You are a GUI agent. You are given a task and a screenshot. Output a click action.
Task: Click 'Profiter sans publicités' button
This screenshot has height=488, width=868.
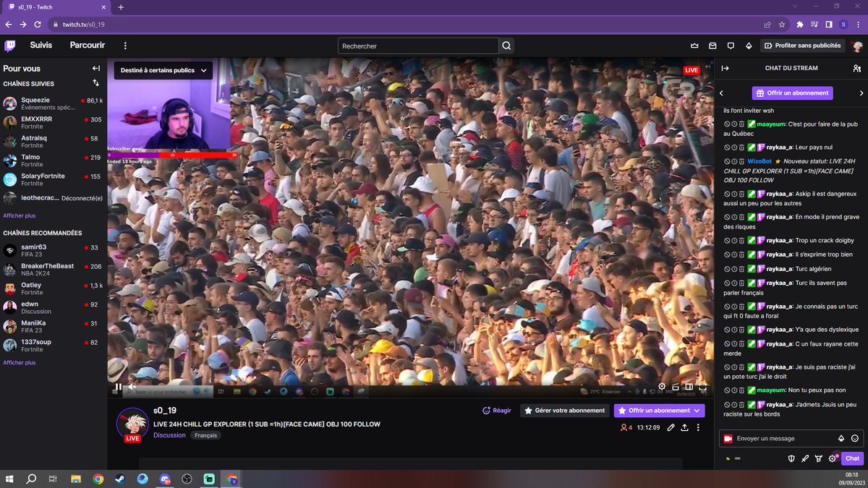coord(803,46)
